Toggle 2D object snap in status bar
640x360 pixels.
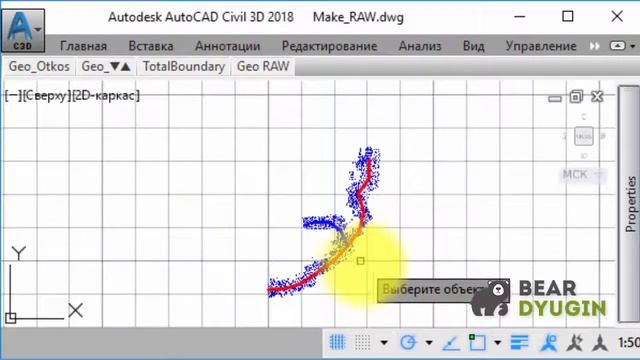477,342
